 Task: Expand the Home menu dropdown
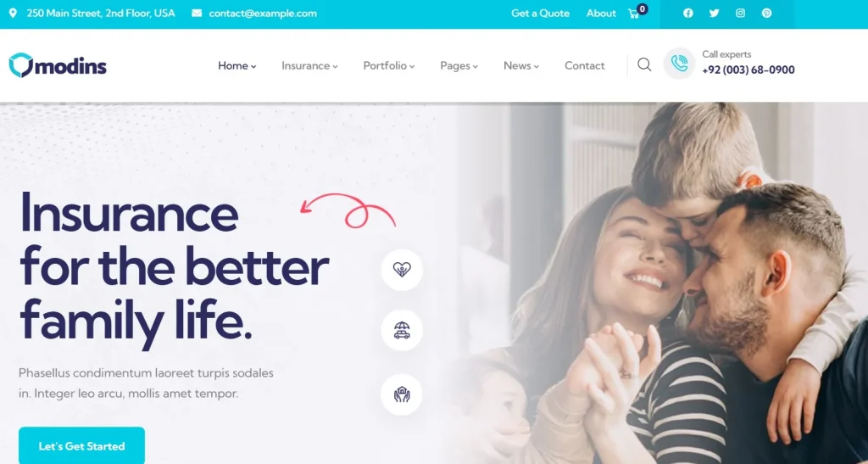click(237, 65)
